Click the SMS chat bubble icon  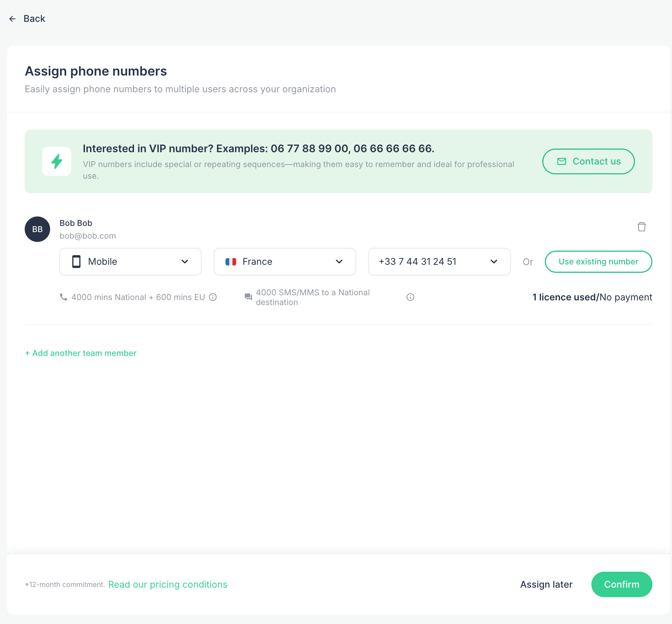point(248,297)
